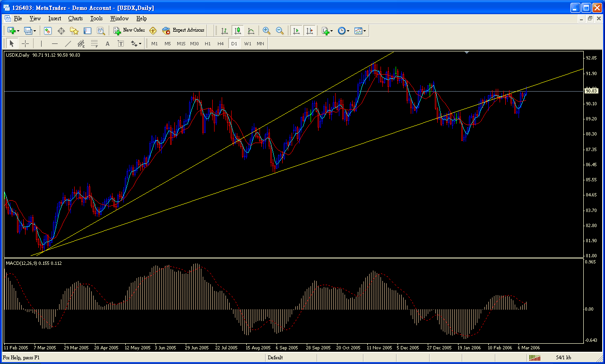Open the Data Window panel
The image size is (605, 364).
tap(61, 31)
